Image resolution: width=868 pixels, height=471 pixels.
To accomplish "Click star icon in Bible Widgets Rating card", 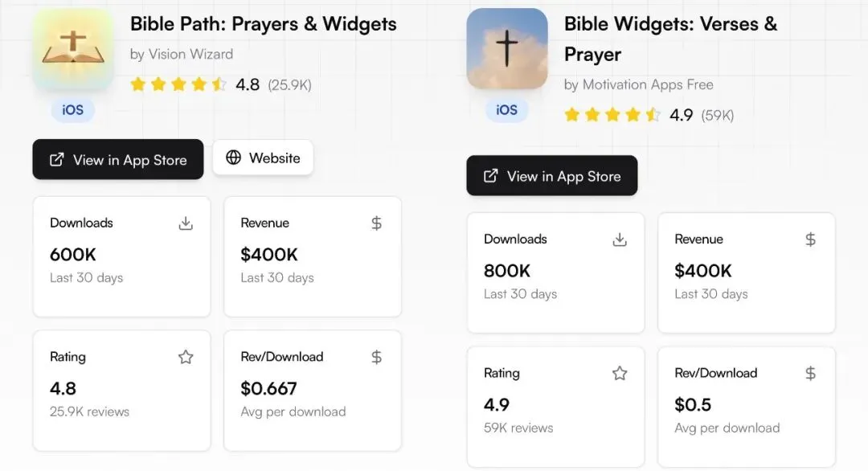I will coord(620,373).
